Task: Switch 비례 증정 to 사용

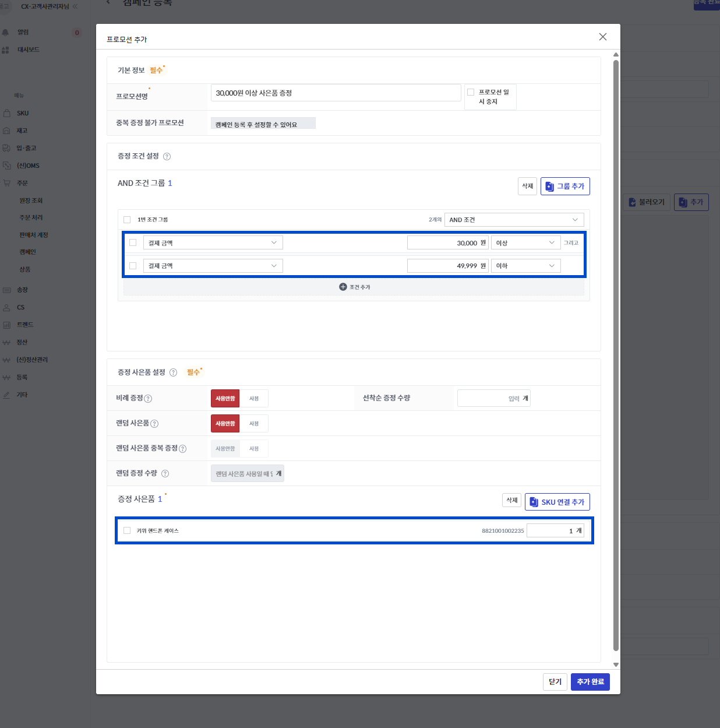Action: (254, 399)
